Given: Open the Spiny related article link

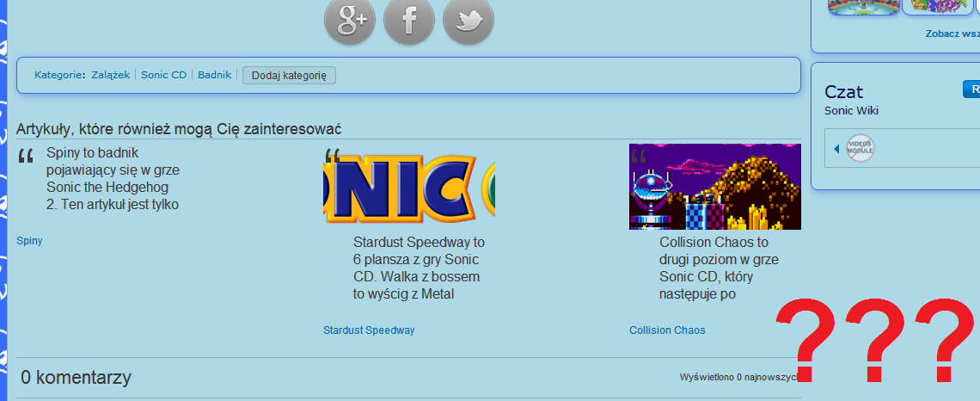Looking at the screenshot, I should tap(29, 241).
